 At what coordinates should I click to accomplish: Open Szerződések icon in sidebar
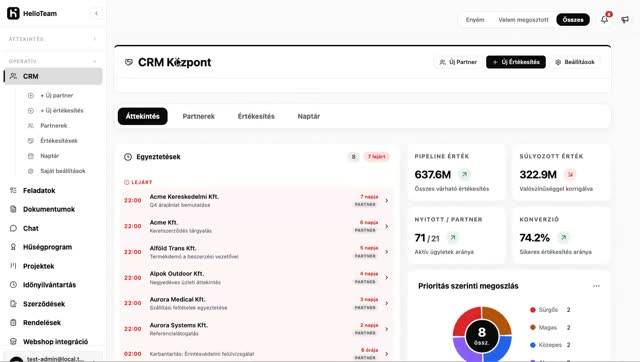(13, 304)
